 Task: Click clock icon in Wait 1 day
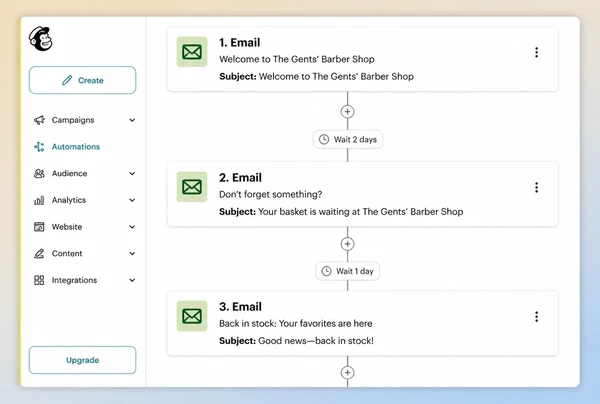[x=326, y=271]
